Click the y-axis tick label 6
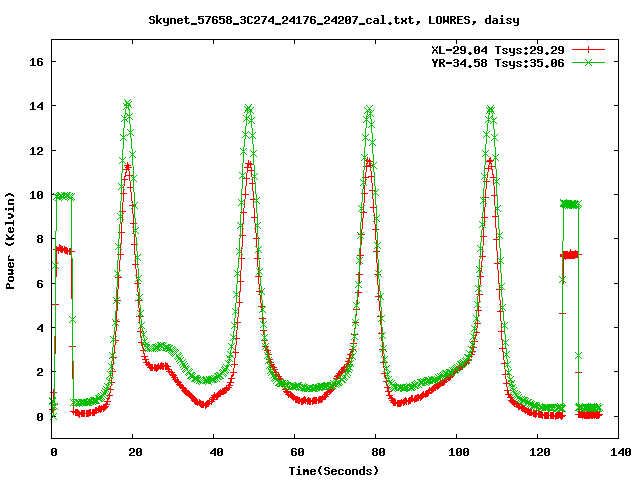 click(x=40, y=284)
